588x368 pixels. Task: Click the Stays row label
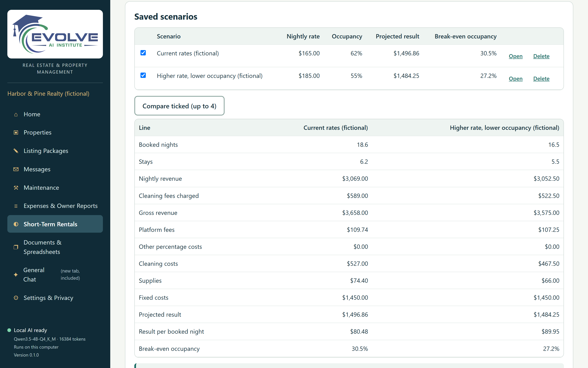click(x=146, y=162)
